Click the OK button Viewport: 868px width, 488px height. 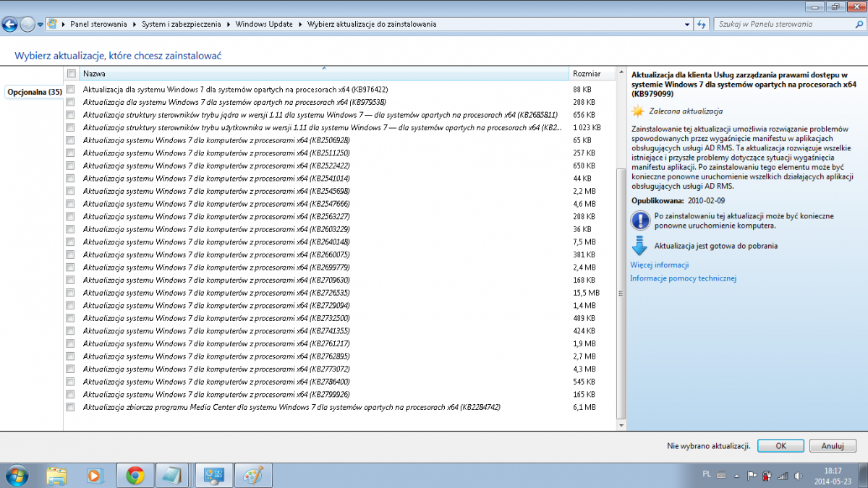(x=780, y=446)
